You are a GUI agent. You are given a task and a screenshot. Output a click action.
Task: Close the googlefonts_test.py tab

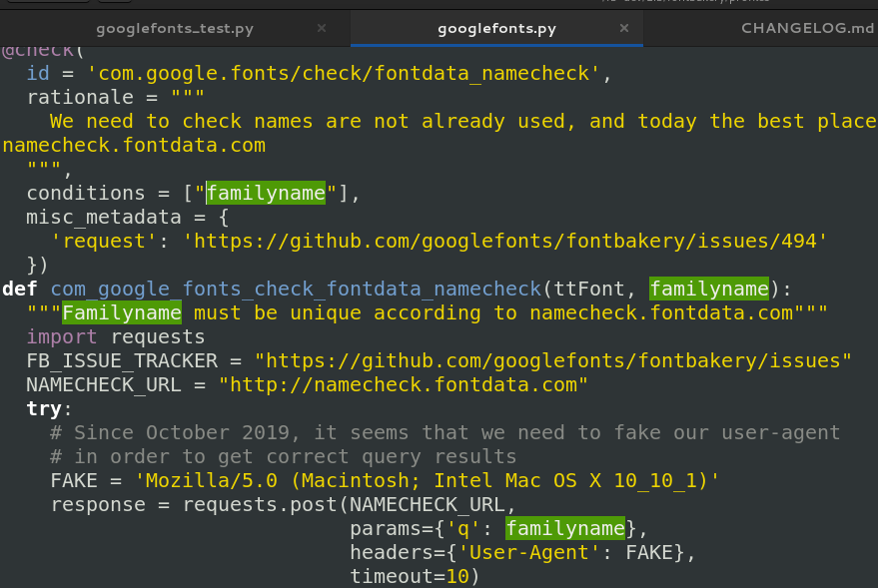click(322, 28)
